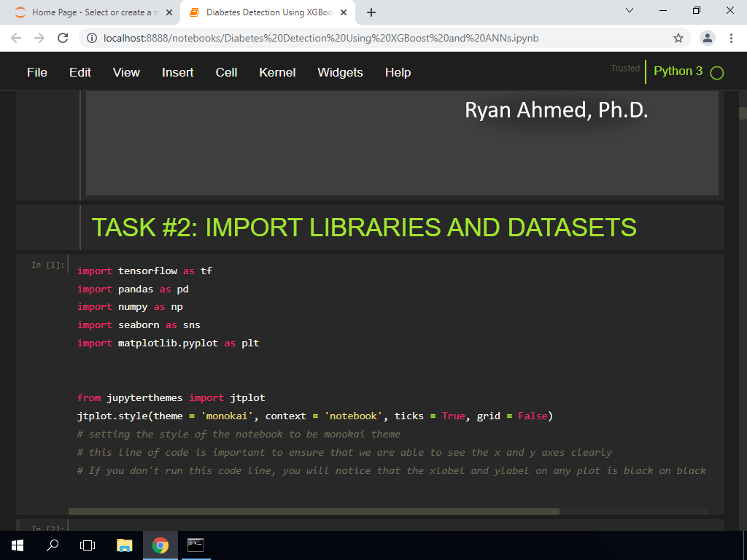Click the Trusted notebook indicator

[x=625, y=69]
